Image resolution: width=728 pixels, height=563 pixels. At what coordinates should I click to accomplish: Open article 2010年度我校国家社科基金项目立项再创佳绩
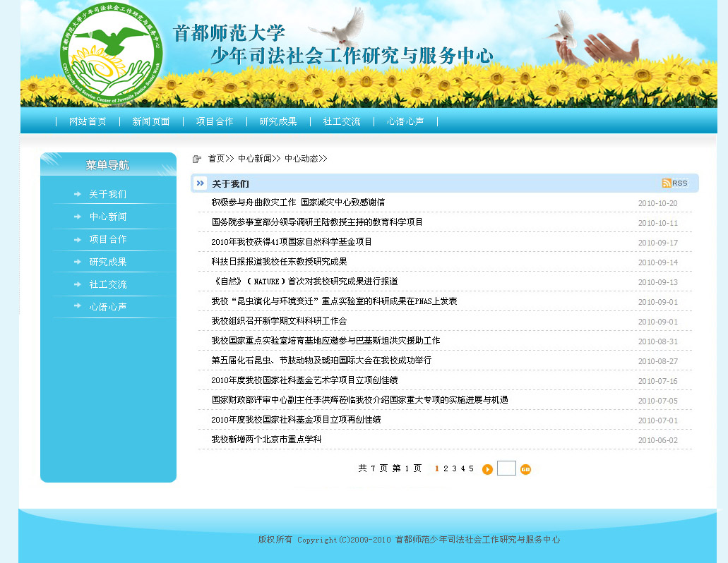(x=297, y=420)
